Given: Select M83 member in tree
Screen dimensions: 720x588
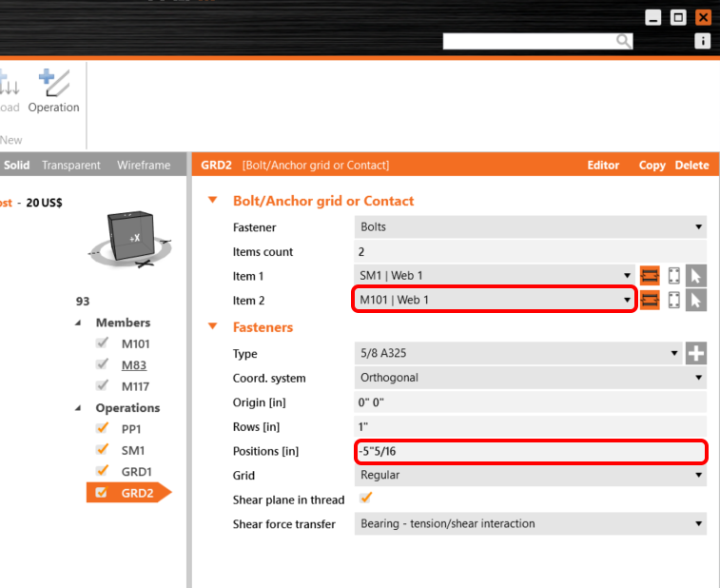Looking at the screenshot, I should click(133, 365).
